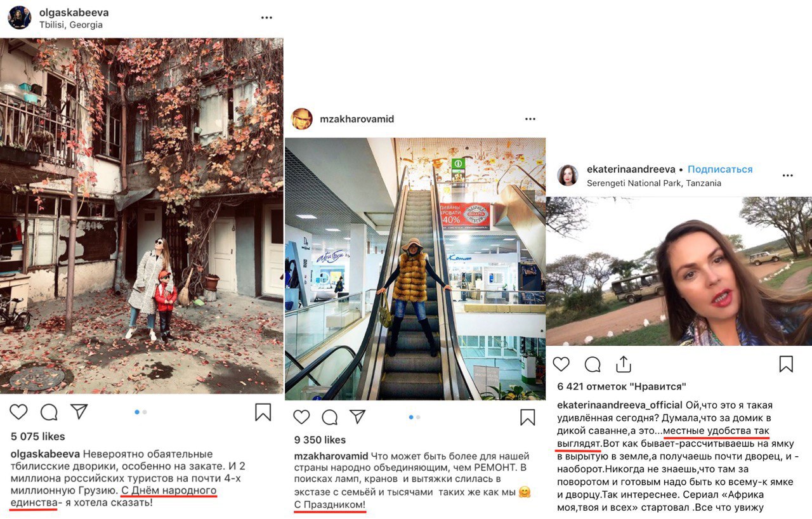
Task: Like the ekaterinaandreeva Serengeti post
Action: pyautogui.click(x=561, y=364)
